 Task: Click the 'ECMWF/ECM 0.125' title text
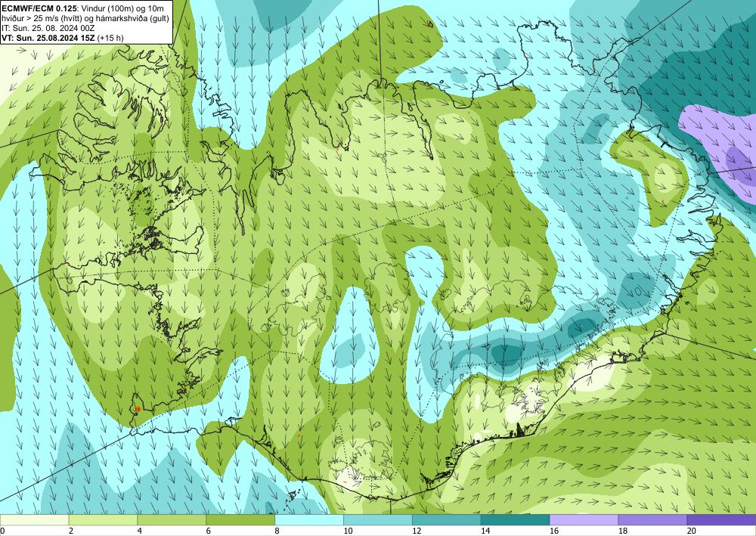(40, 8)
